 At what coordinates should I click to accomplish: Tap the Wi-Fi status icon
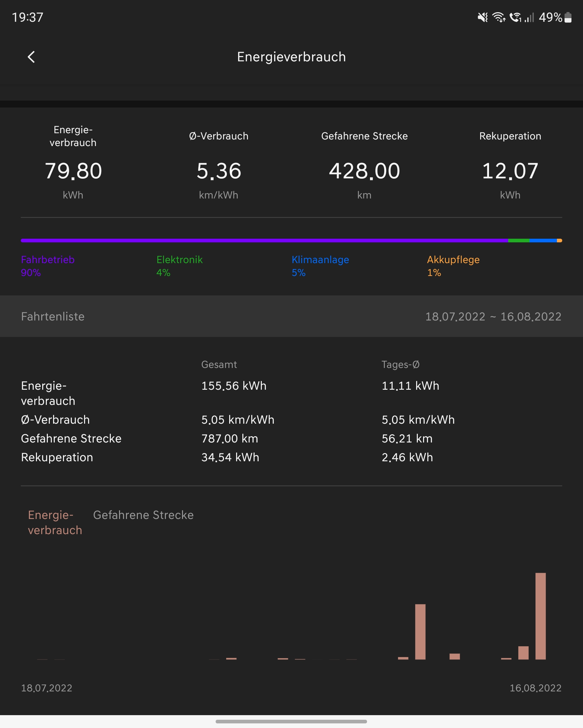(498, 17)
